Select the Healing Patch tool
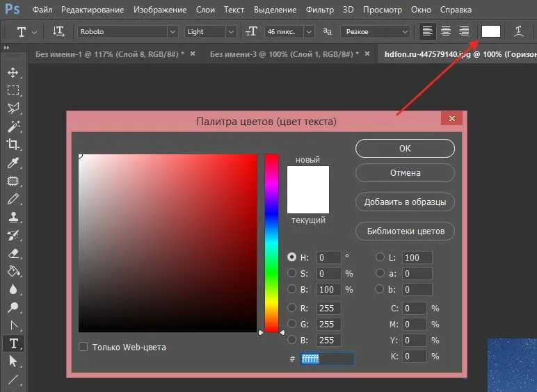 (13, 181)
